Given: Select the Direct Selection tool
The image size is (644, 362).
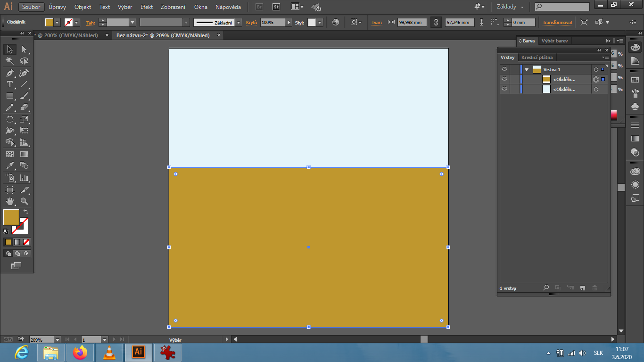Looking at the screenshot, I should 24,49.
